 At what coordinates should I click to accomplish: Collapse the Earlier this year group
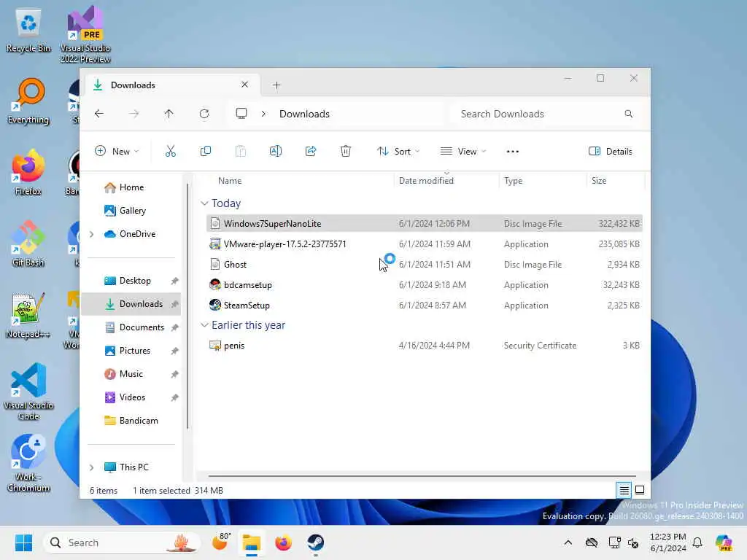[x=204, y=325]
